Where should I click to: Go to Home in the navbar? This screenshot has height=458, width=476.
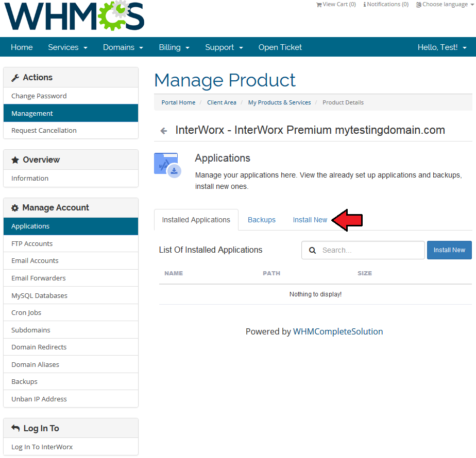tap(22, 47)
